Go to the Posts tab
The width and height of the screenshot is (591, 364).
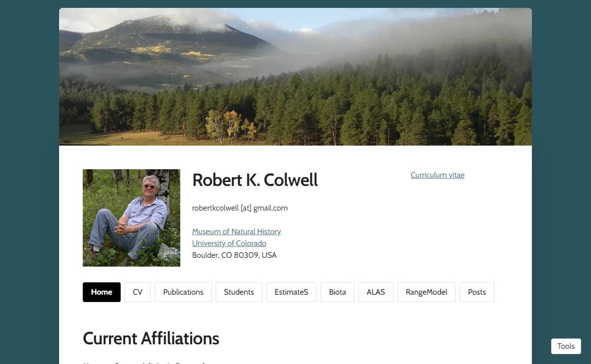point(477,292)
